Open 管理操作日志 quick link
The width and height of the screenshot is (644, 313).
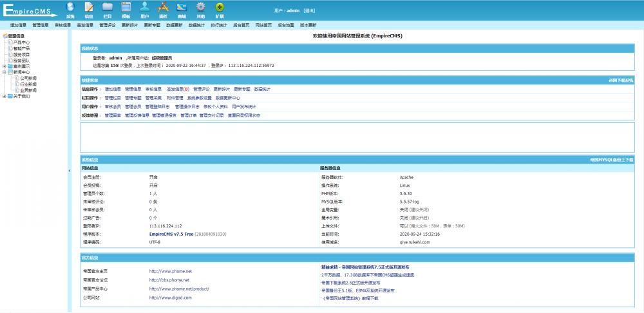(x=187, y=106)
